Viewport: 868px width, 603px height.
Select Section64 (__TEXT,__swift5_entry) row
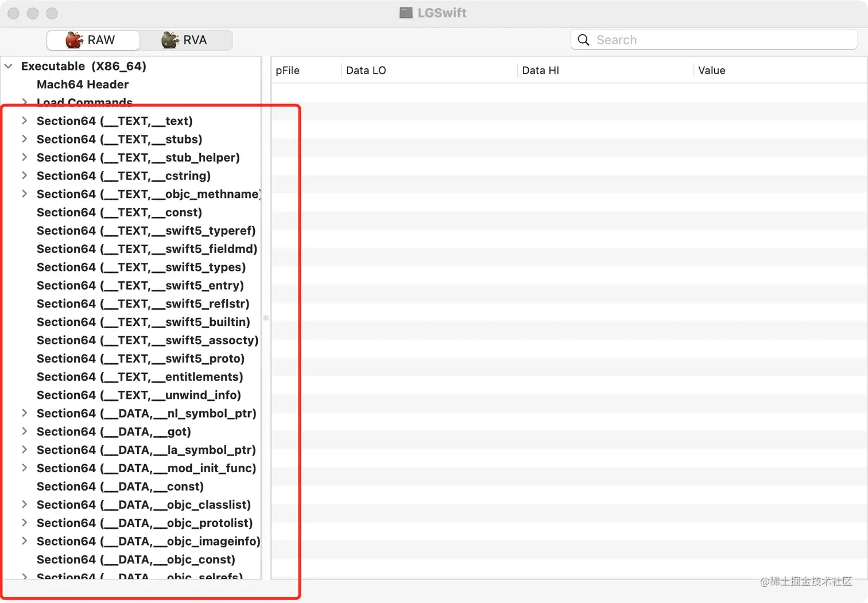pyautogui.click(x=131, y=286)
